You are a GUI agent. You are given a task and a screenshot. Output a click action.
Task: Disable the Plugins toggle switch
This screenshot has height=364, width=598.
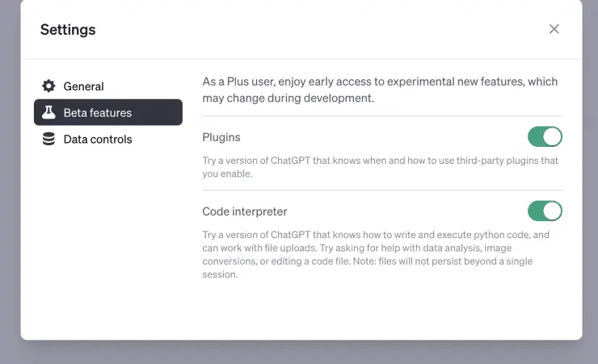tap(545, 136)
